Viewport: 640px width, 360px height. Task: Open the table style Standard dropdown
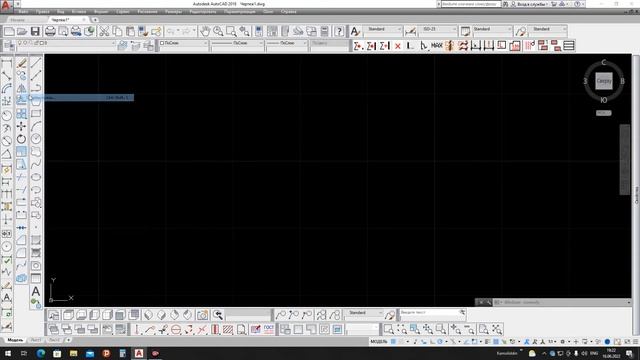492,29
